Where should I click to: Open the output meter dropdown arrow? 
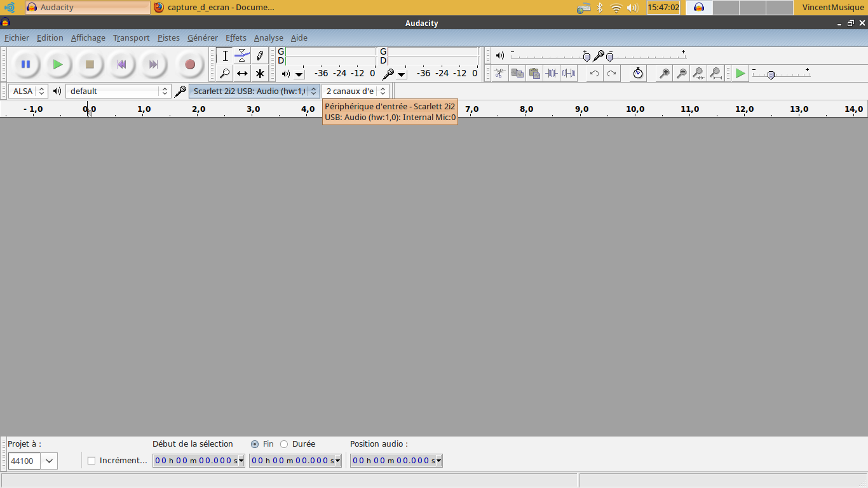(x=299, y=74)
